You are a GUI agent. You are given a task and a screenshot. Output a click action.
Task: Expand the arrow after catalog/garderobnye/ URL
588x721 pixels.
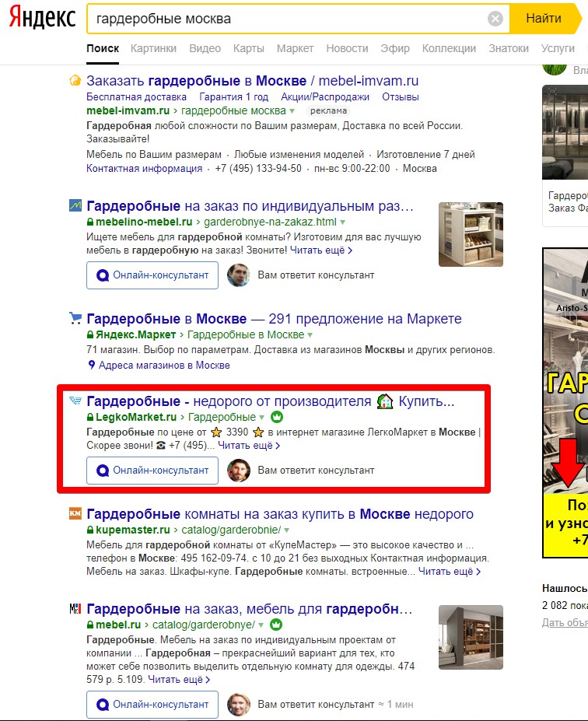pyautogui.click(x=261, y=625)
